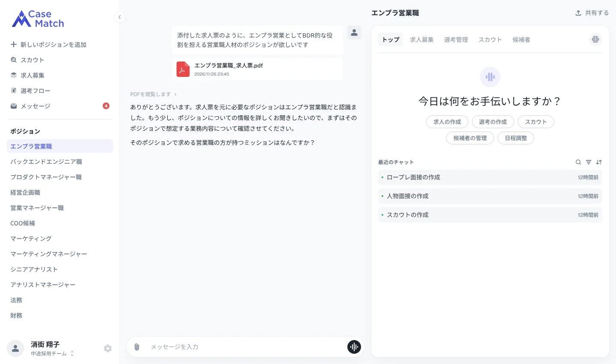Click the AI brain icon in tab bar
The image size is (616, 364).
(x=595, y=39)
